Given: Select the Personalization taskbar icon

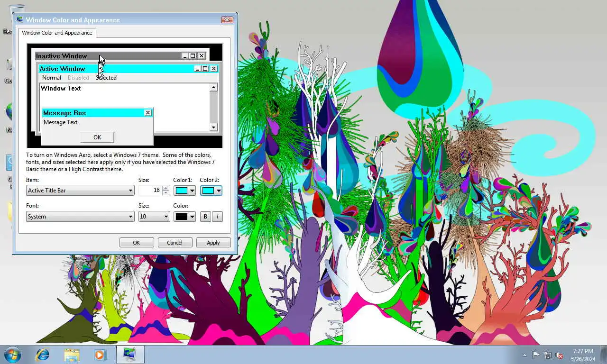Looking at the screenshot, I should [129, 355].
